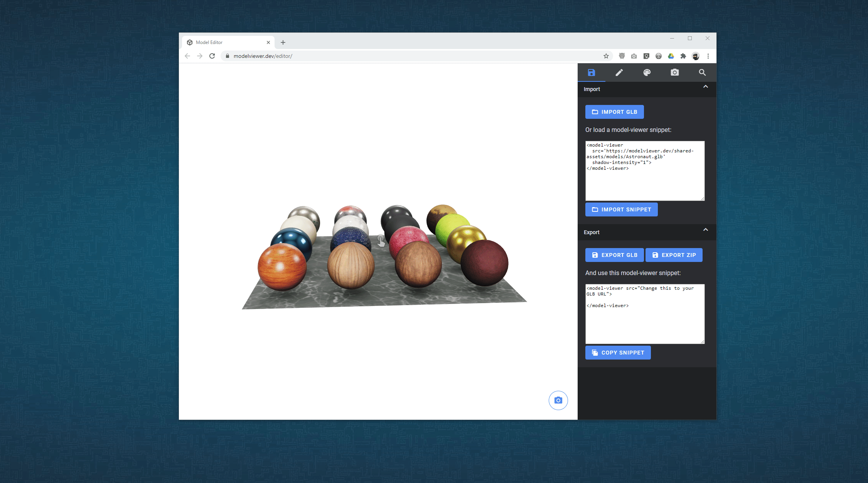Image resolution: width=868 pixels, height=483 pixels.
Task: Open the gear extension icon
Action: coord(659,56)
